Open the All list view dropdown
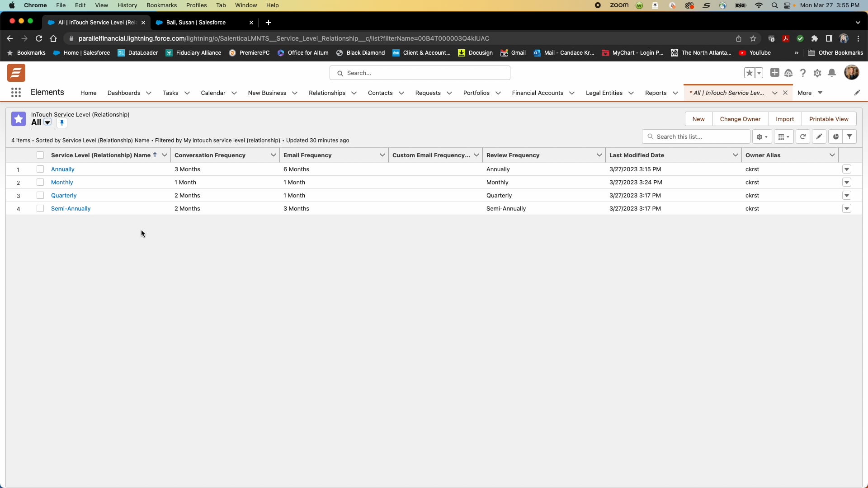 pos(47,122)
